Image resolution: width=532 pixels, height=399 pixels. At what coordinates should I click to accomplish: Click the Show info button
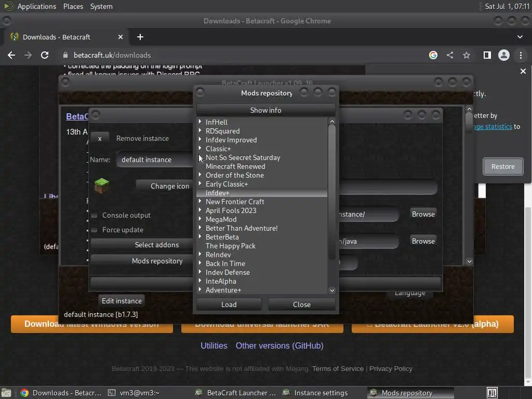[x=265, y=110]
